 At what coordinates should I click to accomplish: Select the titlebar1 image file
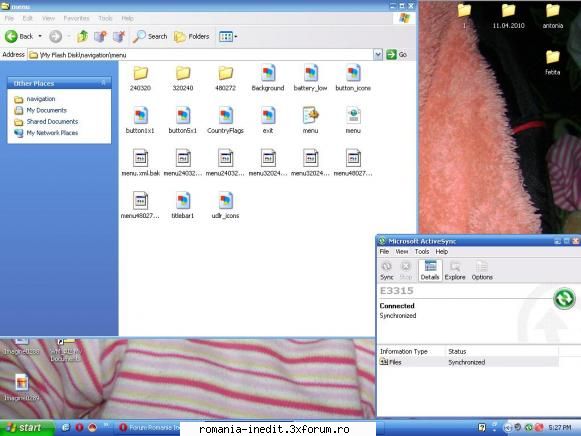pyautogui.click(x=183, y=206)
